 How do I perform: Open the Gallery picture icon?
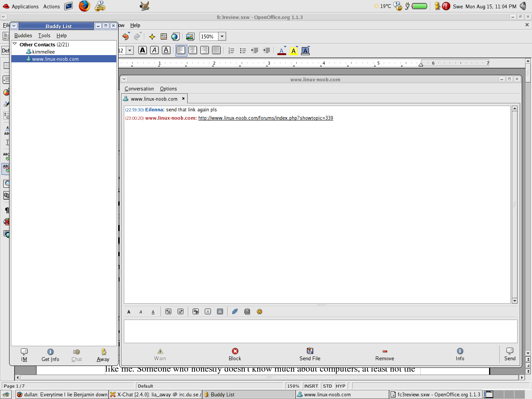190,36
